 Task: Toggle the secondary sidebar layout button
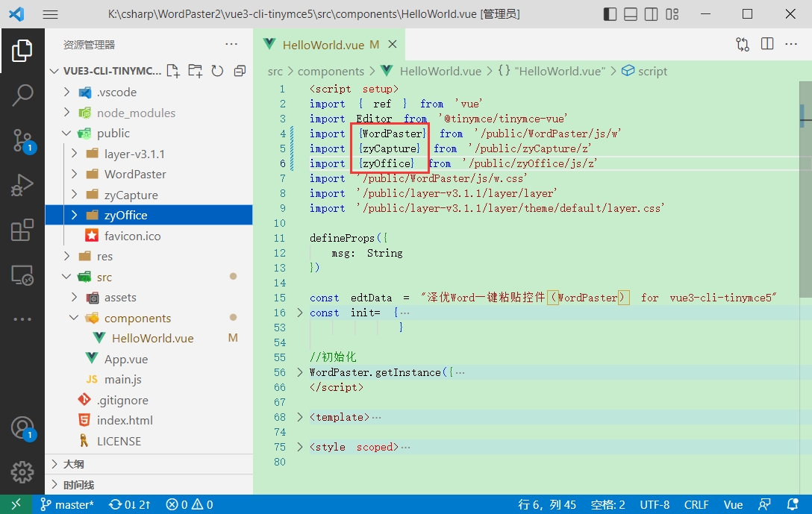tap(652, 14)
